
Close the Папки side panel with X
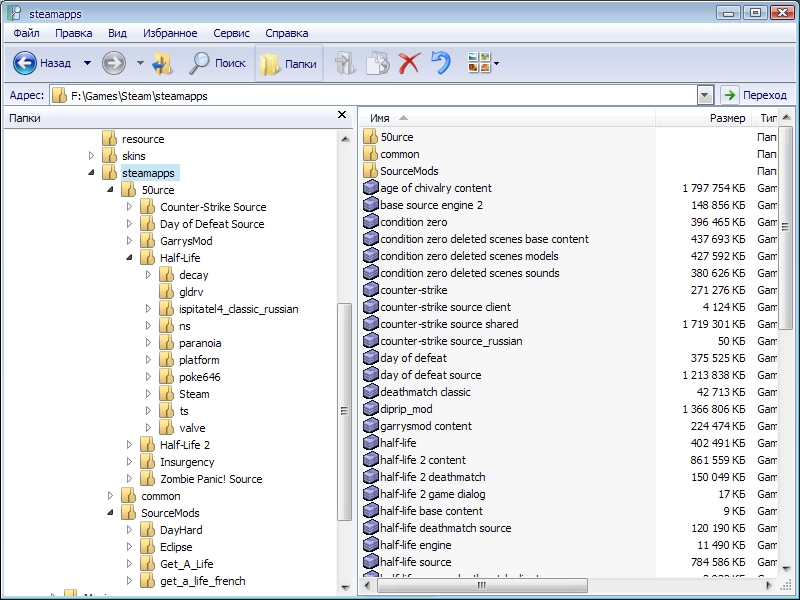(x=342, y=116)
